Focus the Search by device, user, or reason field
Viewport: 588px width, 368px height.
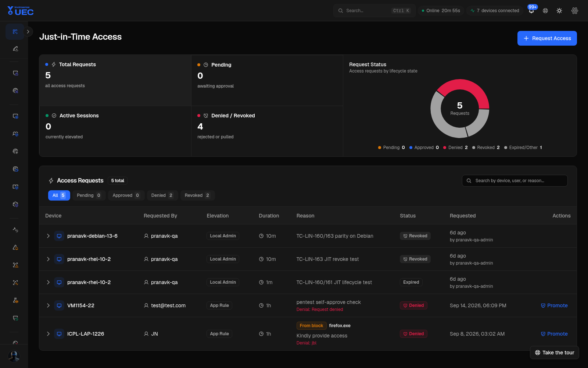[514, 181]
